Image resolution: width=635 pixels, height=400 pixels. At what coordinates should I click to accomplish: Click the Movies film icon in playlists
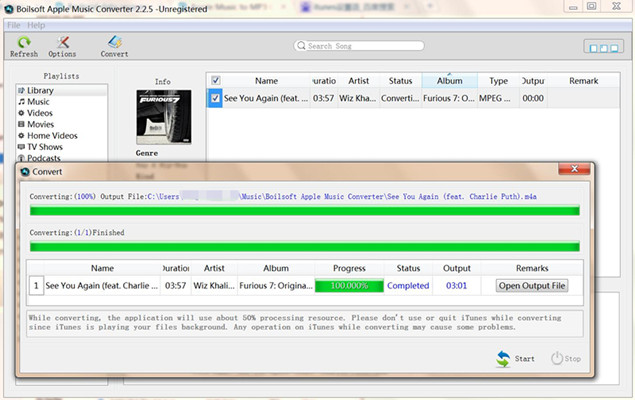click(x=21, y=124)
